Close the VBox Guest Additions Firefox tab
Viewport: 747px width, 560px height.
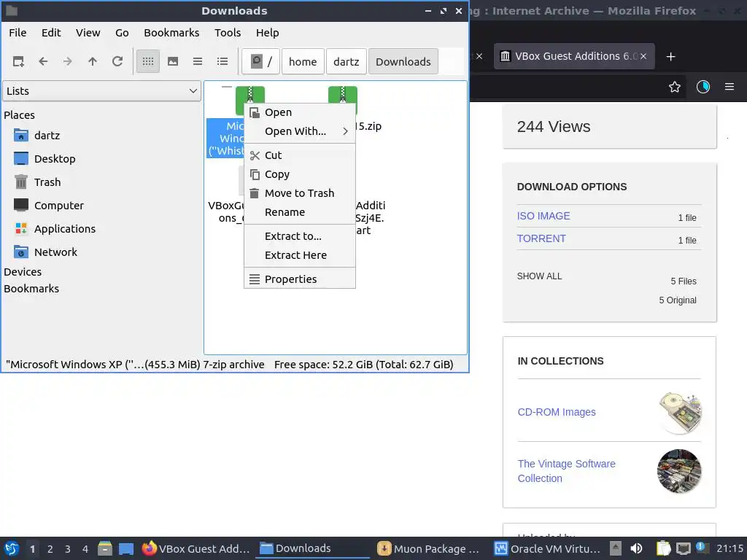643,56
